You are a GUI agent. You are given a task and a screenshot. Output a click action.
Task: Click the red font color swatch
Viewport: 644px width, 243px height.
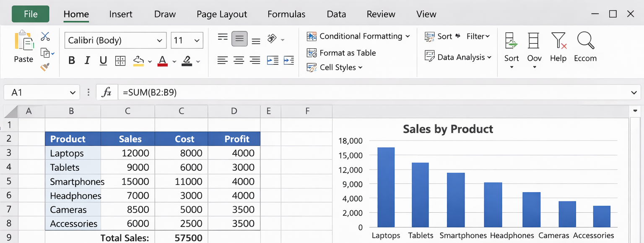tap(162, 61)
